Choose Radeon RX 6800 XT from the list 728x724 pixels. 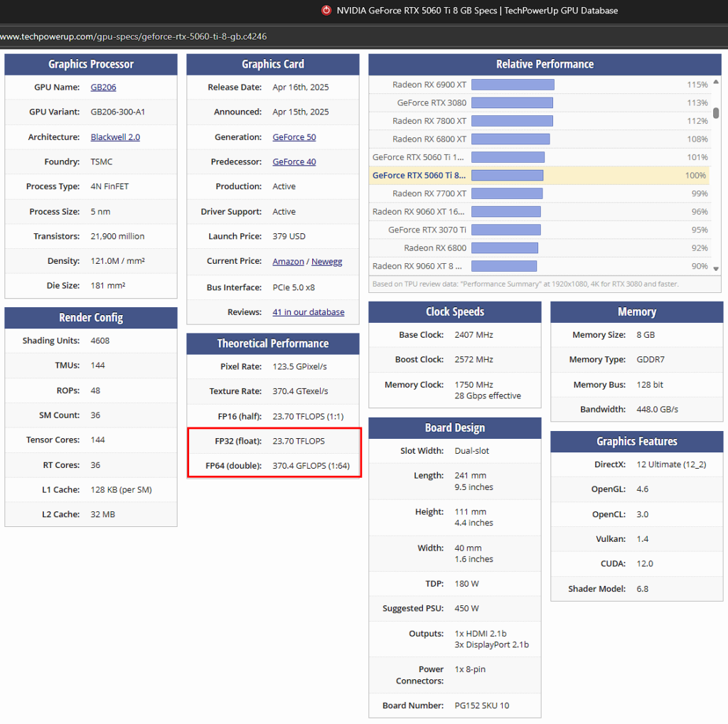429,139
